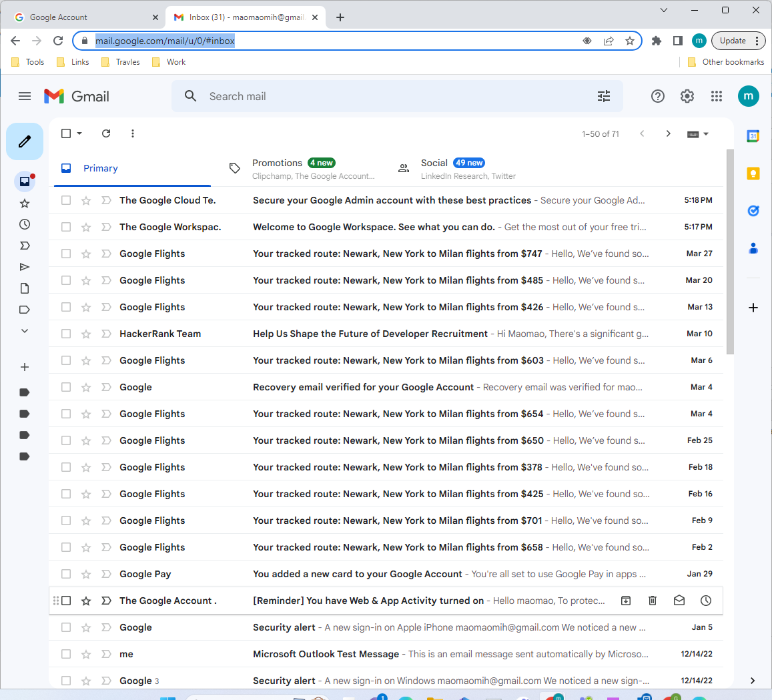Reload the page in Chrome

coord(58,41)
